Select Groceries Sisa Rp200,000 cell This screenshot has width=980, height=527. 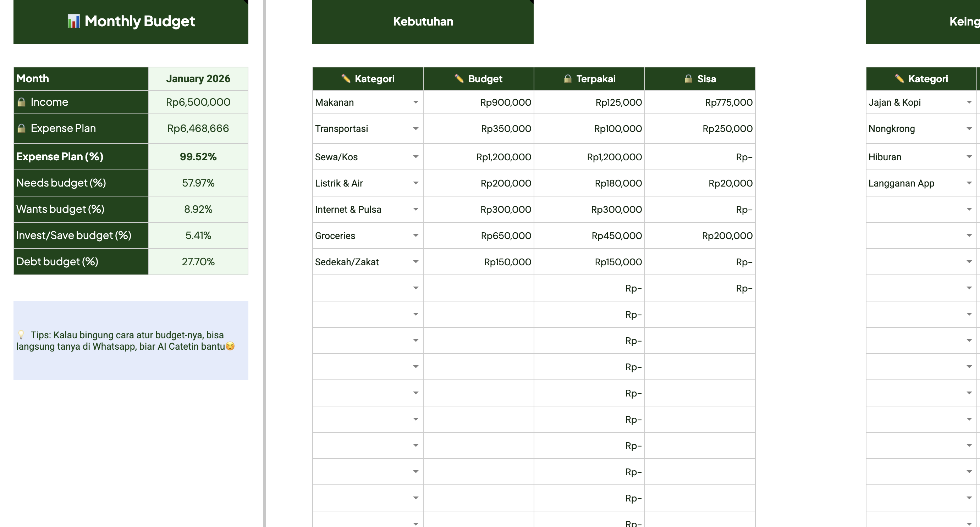point(700,235)
